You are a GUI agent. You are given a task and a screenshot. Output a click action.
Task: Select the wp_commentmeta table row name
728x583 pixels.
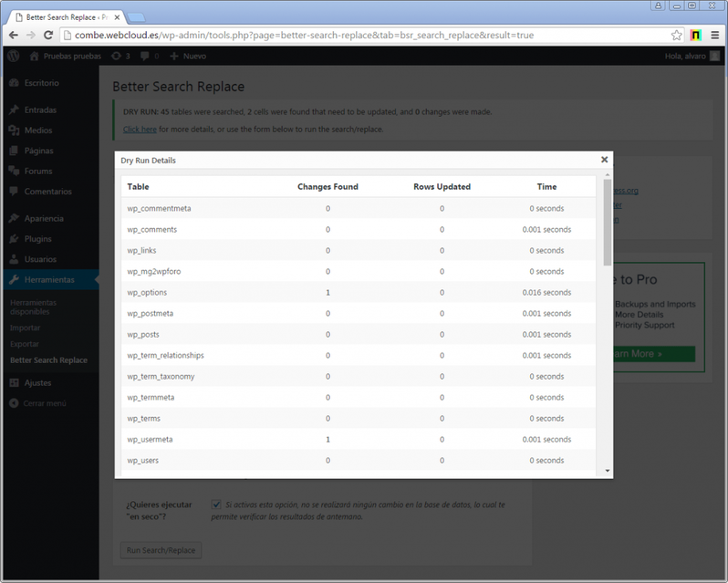pyautogui.click(x=160, y=208)
